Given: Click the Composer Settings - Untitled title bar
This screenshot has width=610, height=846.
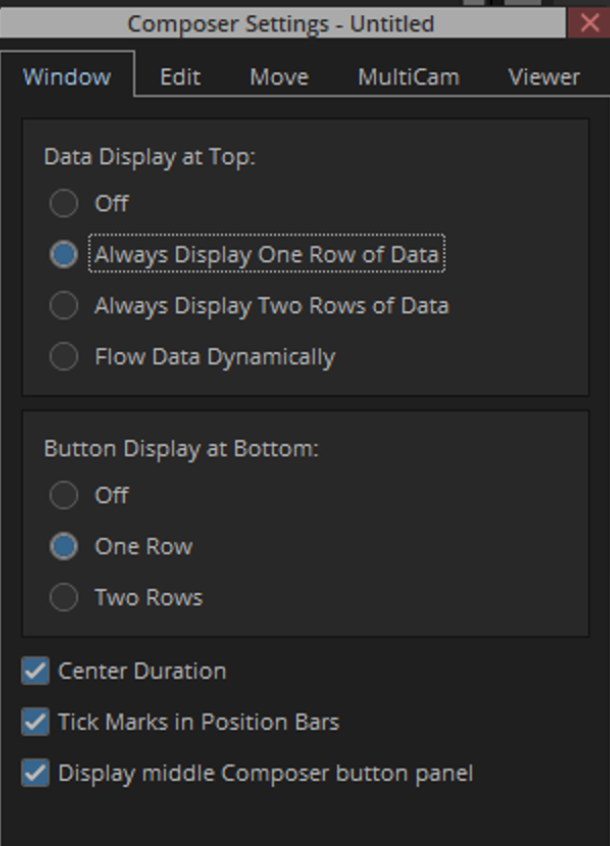Looking at the screenshot, I should [280, 23].
